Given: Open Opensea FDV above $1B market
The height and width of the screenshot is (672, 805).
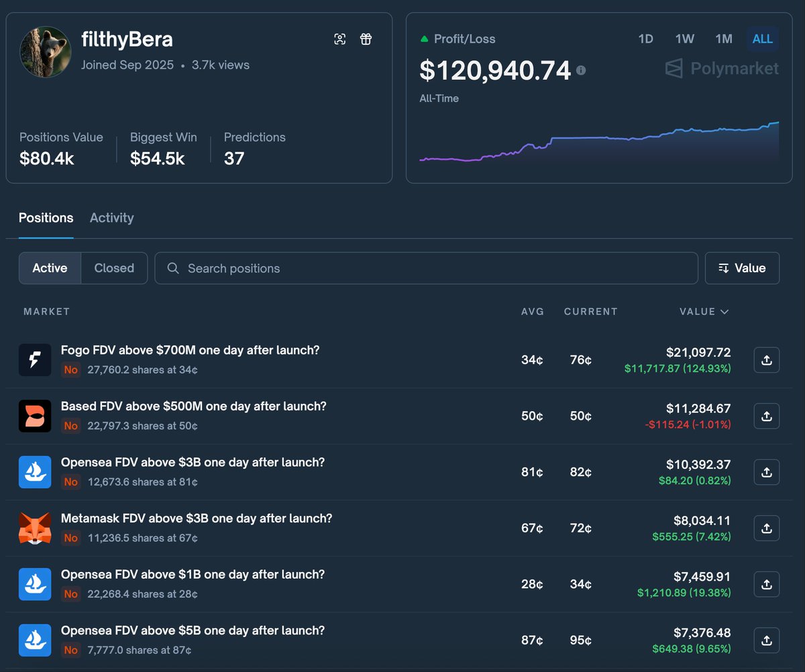Looking at the screenshot, I should pyautogui.click(x=193, y=574).
